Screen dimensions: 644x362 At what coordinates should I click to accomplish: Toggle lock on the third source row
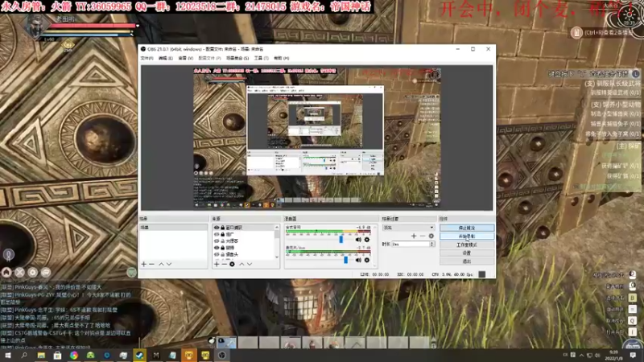pyautogui.click(x=223, y=241)
